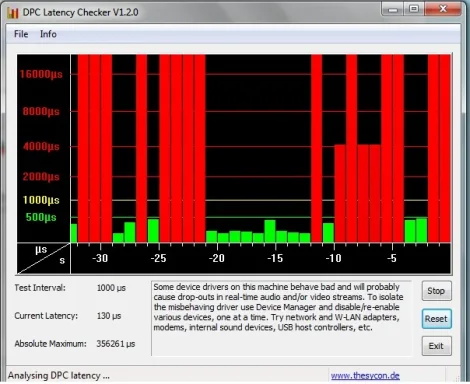
Task: Open the Info menu
Action: click(x=48, y=34)
